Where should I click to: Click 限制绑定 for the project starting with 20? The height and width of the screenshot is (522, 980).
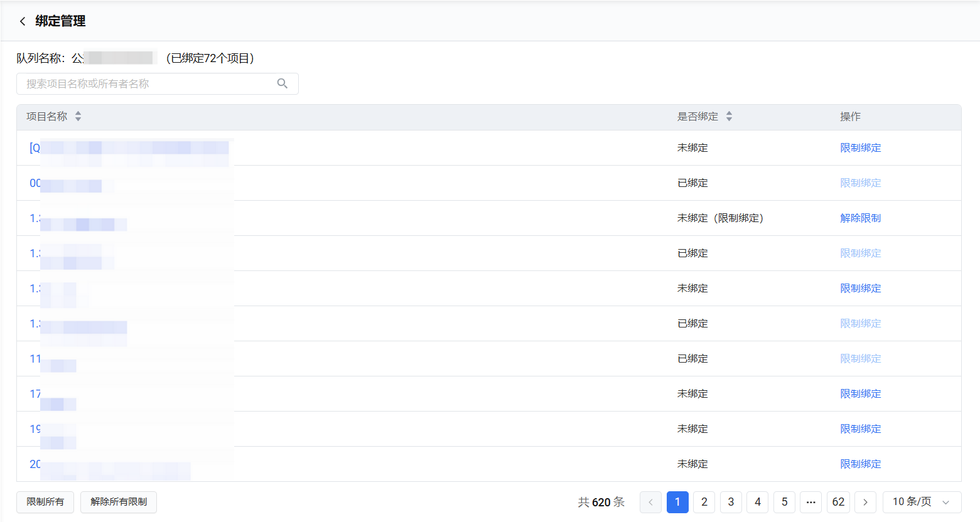point(861,464)
